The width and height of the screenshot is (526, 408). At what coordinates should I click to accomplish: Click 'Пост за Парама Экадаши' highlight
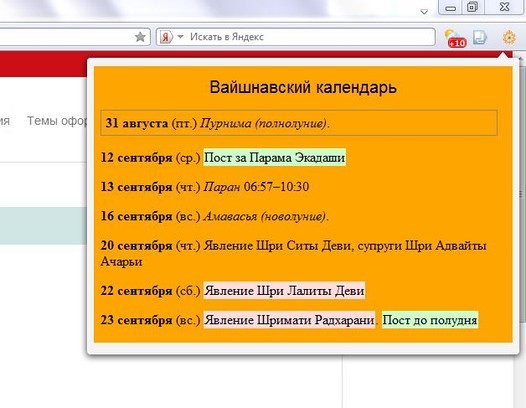(275, 157)
